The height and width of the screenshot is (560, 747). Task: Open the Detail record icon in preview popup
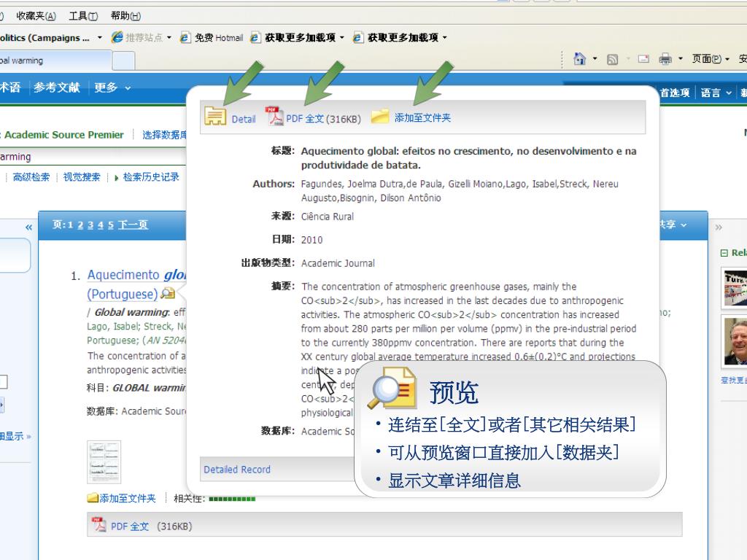click(215, 116)
